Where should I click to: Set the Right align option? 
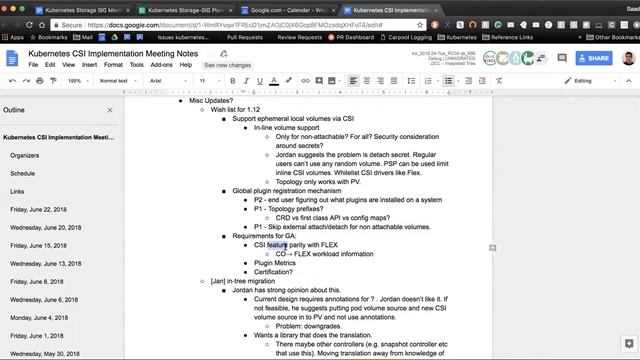coord(380,81)
